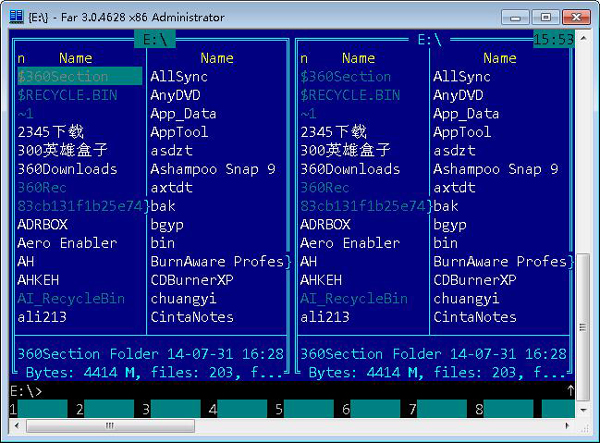Select 360Downloads in the right panel

(350, 169)
